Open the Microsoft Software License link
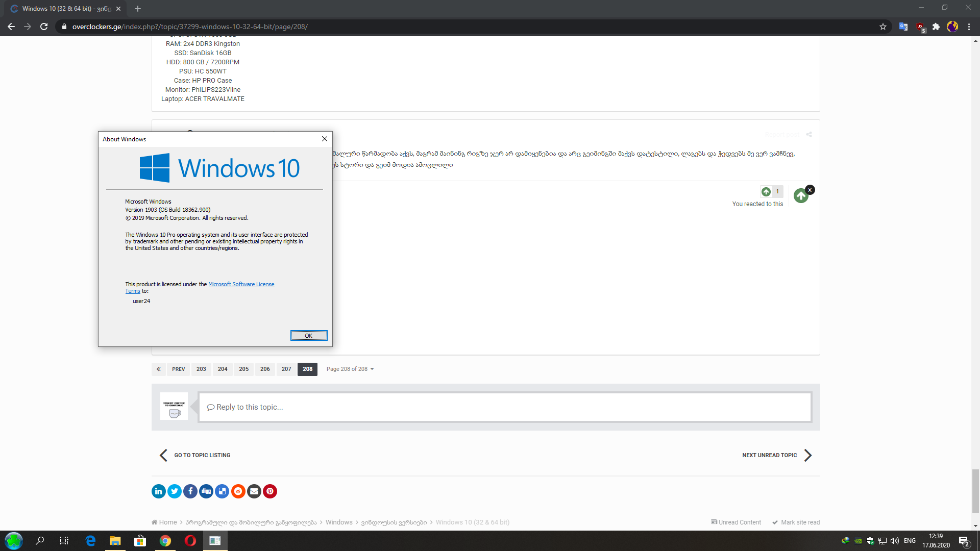This screenshot has width=980, height=551. (241, 284)
